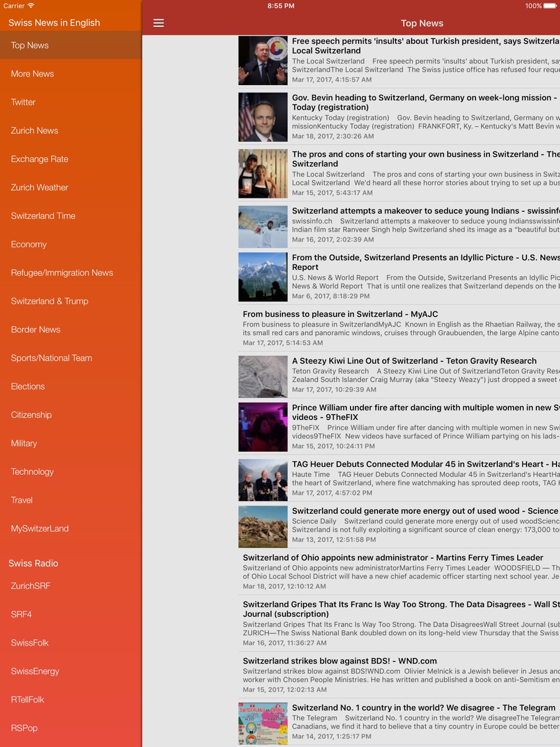Open Switzerland No. 1 country thumbnail
Image resolution: width=560 pixels, height=747 pixels.
coord(263,723)
